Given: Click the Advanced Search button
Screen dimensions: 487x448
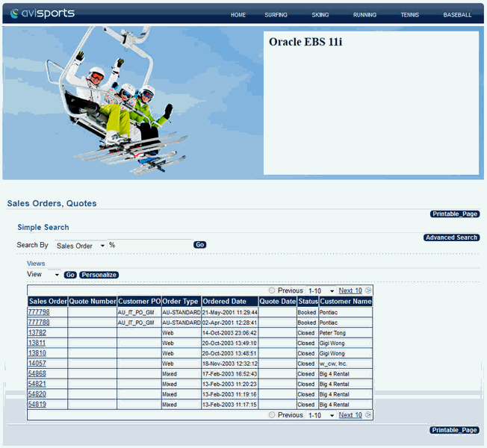Looking at the screenshot, I should coord(452,237).
